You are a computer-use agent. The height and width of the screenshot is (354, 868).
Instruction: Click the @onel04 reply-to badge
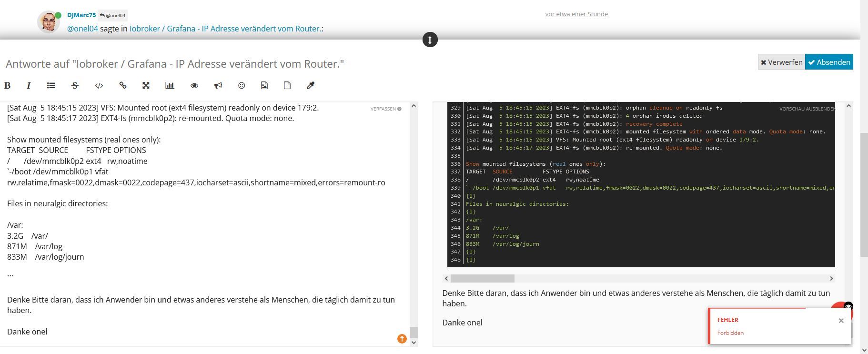[113, 15]
